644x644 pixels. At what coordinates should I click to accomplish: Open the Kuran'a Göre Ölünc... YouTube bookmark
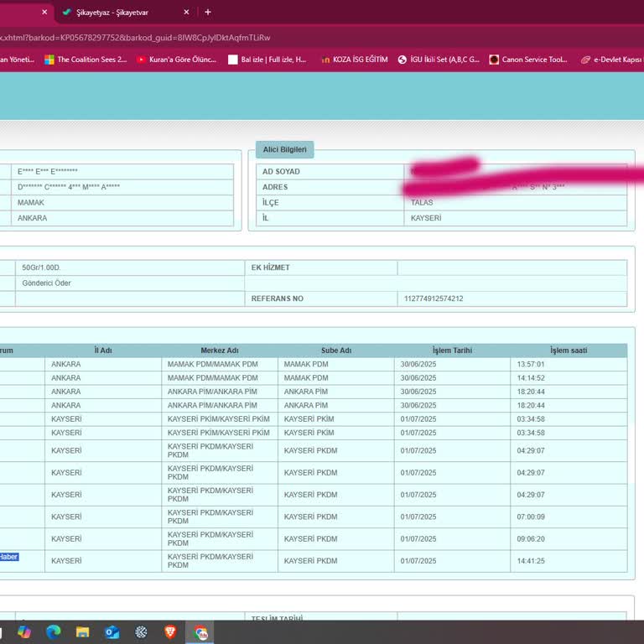click(x=177, y=60)
